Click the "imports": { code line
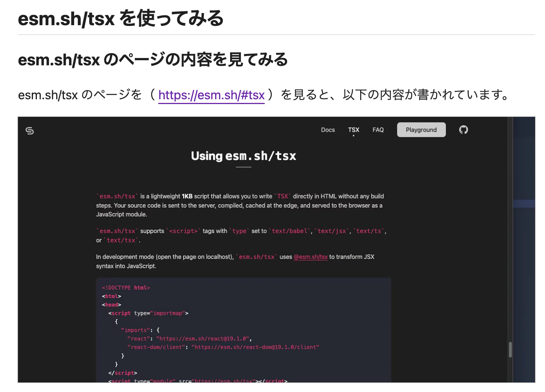Image resolution: width=545 pixels, height=392 pixels. click(x=140, y=330)
